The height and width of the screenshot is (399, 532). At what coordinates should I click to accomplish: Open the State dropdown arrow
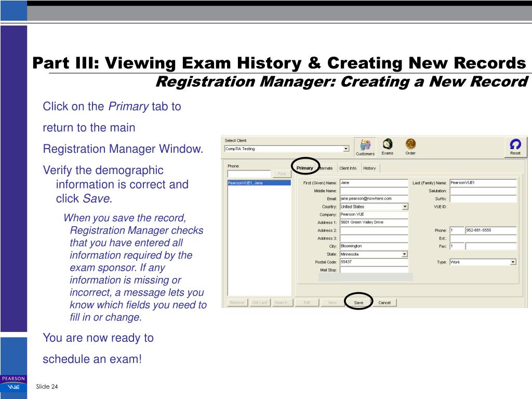pos(404,254)
